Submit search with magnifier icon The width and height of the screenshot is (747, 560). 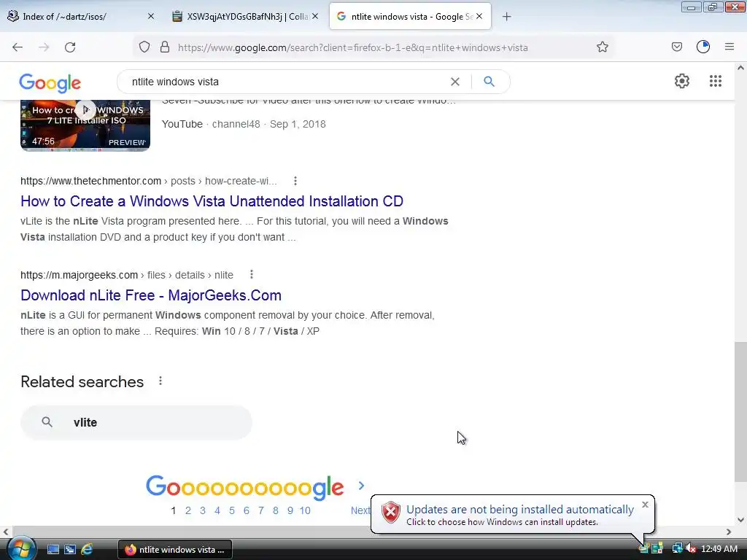coord(489,82)
